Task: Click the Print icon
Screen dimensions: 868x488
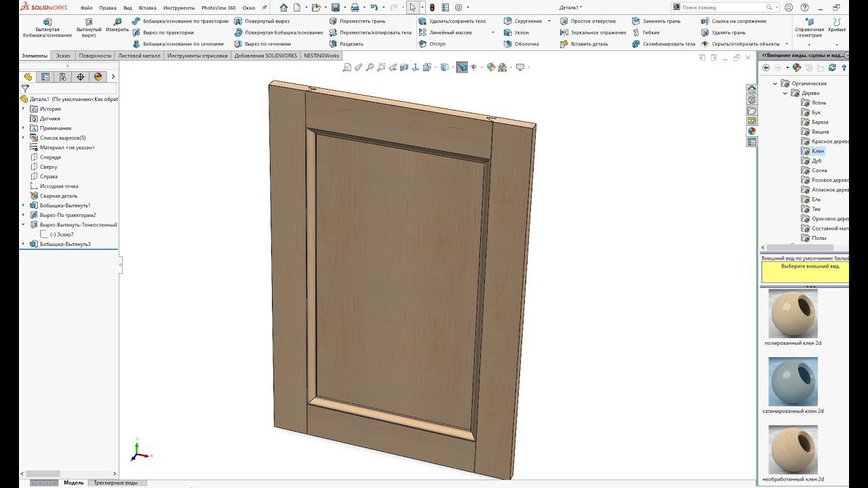Action: click(x=354, y=7)
